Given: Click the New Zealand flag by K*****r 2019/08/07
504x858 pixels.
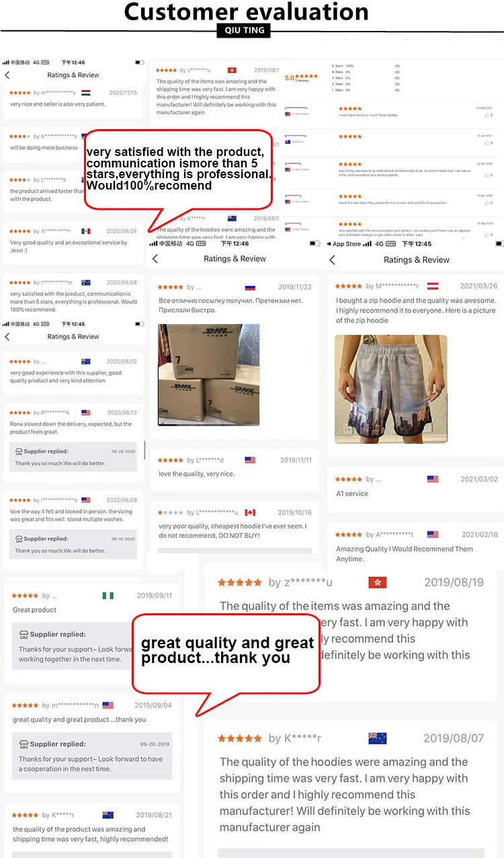Looking at the screenshot, I should pyautogui.click(x=377, y=738).
